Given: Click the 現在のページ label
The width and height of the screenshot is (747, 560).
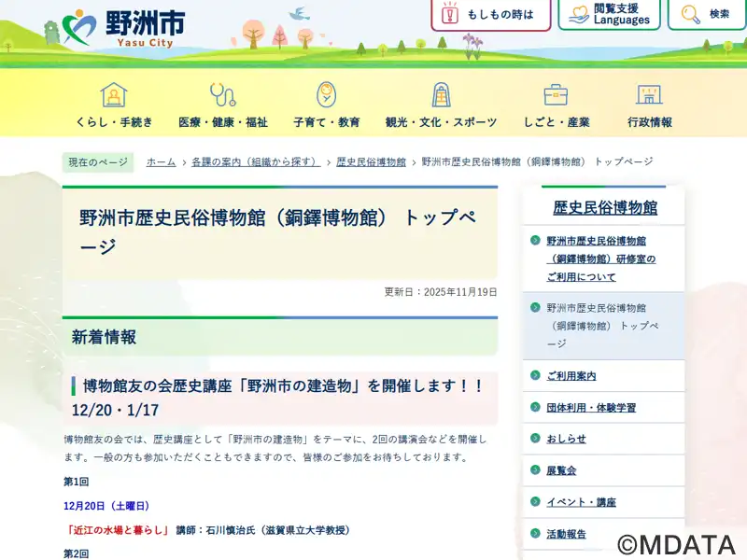Looking at the screenshot, I should [98, 161].
